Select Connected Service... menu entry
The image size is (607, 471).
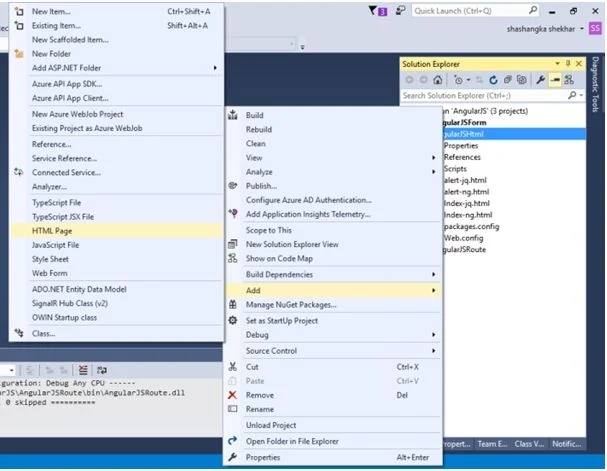pos(116,172)
